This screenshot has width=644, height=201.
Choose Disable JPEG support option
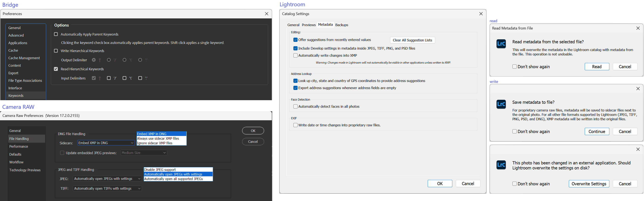(x=178, y=170)
